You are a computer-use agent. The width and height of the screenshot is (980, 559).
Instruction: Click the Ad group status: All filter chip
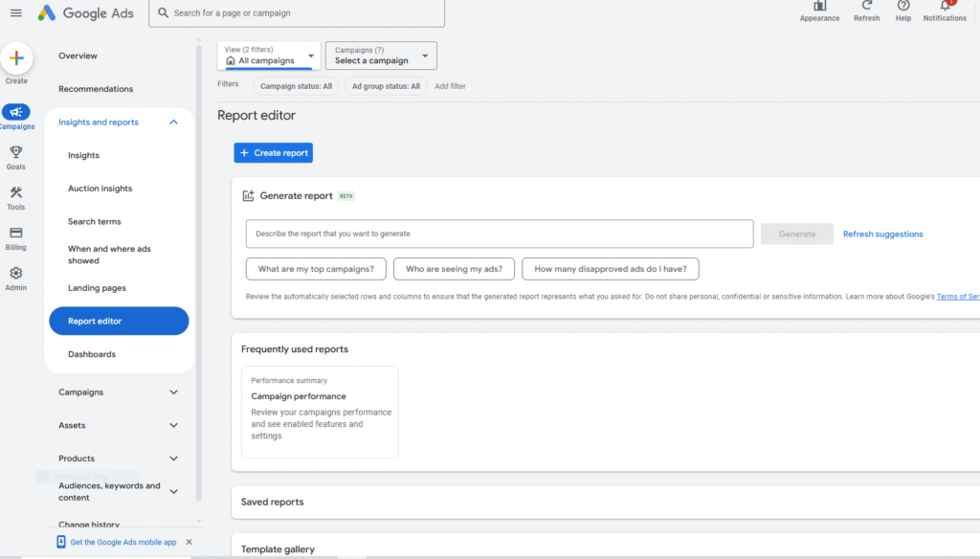(x=386, y=86)
